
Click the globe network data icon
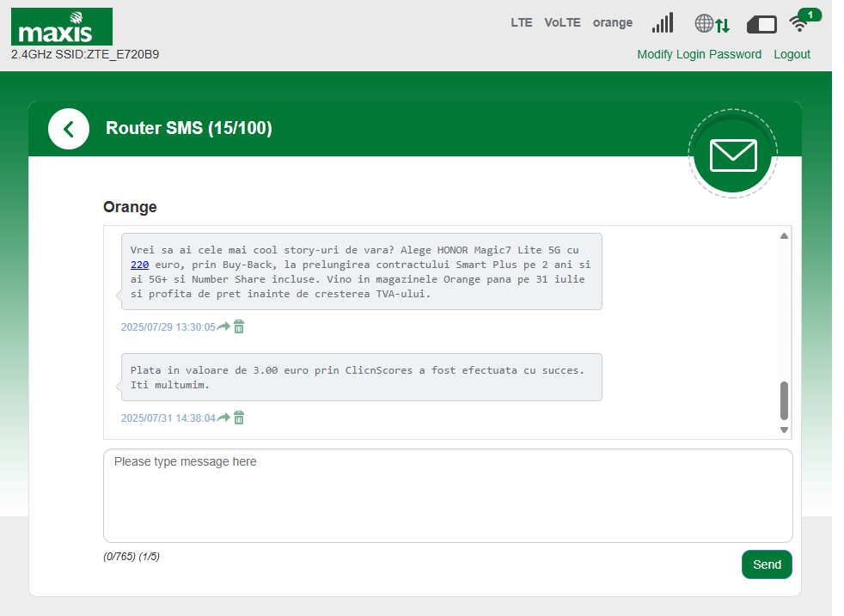[712, 24]
